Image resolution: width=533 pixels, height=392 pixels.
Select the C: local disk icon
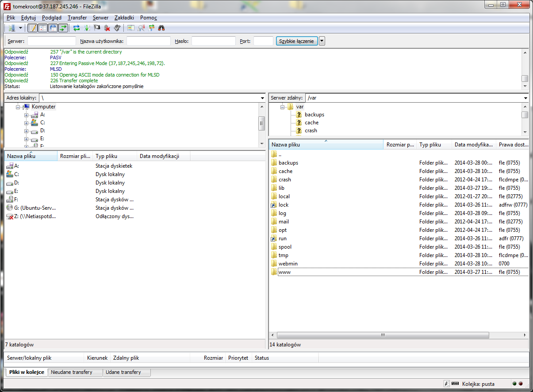[10, 174]
